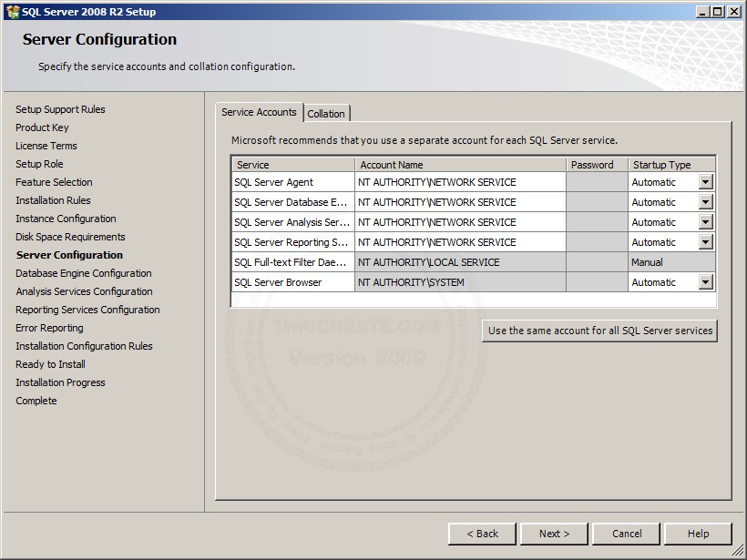This screenshot has height=560, width=747.
Task: Click Installation Configuration Rules in the step list
Action: click(x=84, y=346)
